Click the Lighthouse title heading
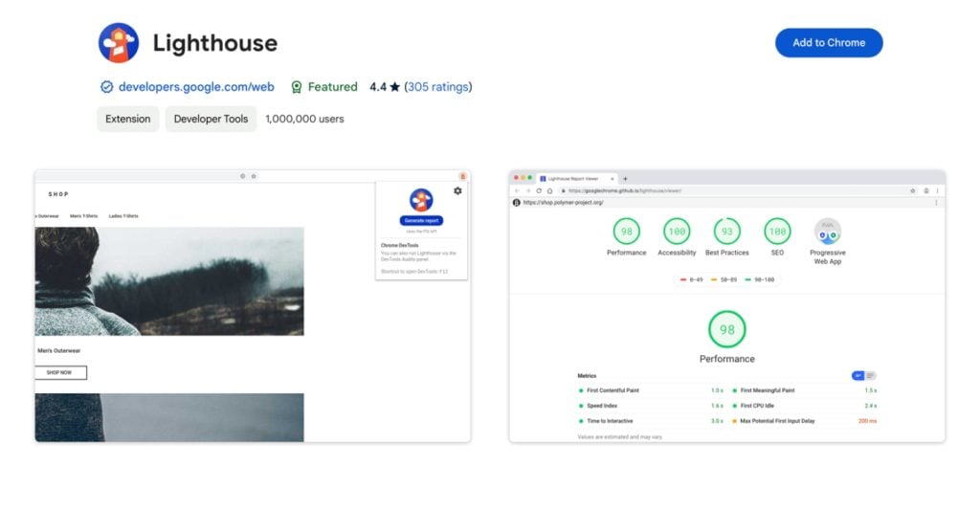The image size is (980, 510). click(215, 43)
